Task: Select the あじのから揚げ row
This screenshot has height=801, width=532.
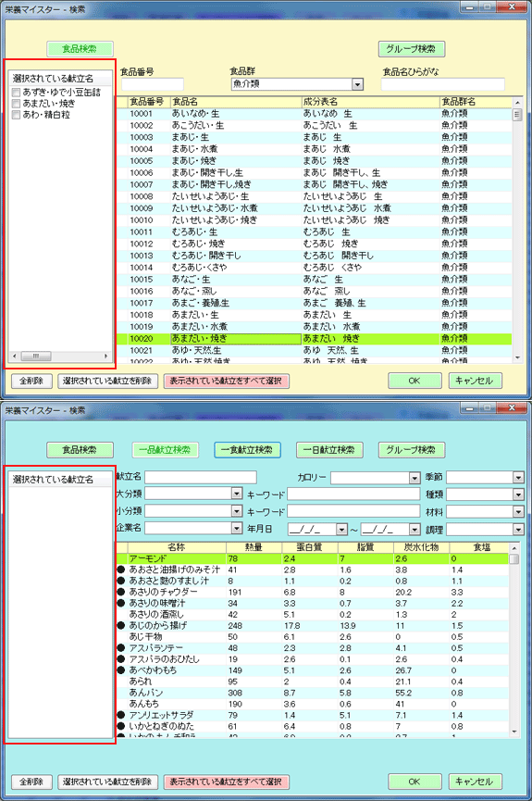Action: click(313, 626)
